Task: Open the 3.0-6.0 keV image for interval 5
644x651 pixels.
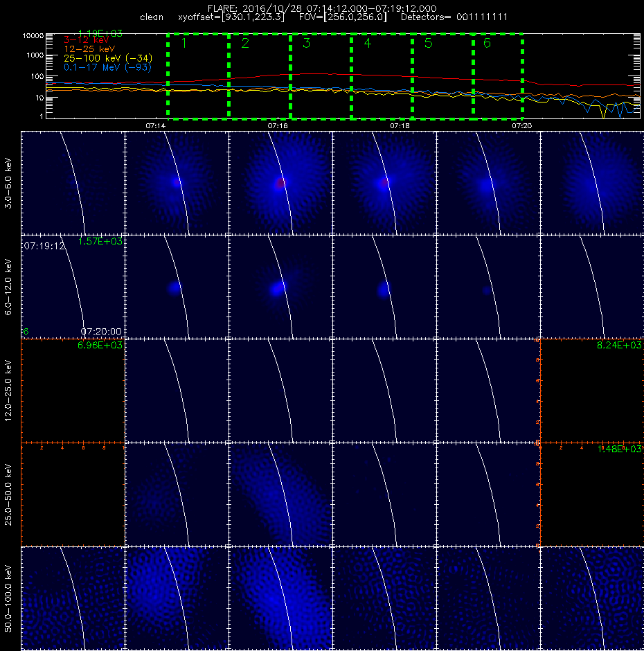Action: pos(488,183)
